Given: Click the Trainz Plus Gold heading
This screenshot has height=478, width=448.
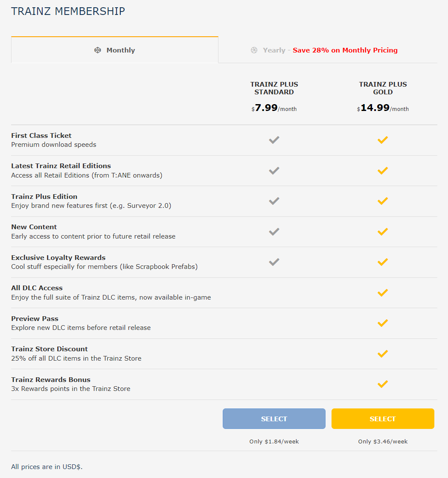Looking at the screenshot, I should tap(383, 88).
